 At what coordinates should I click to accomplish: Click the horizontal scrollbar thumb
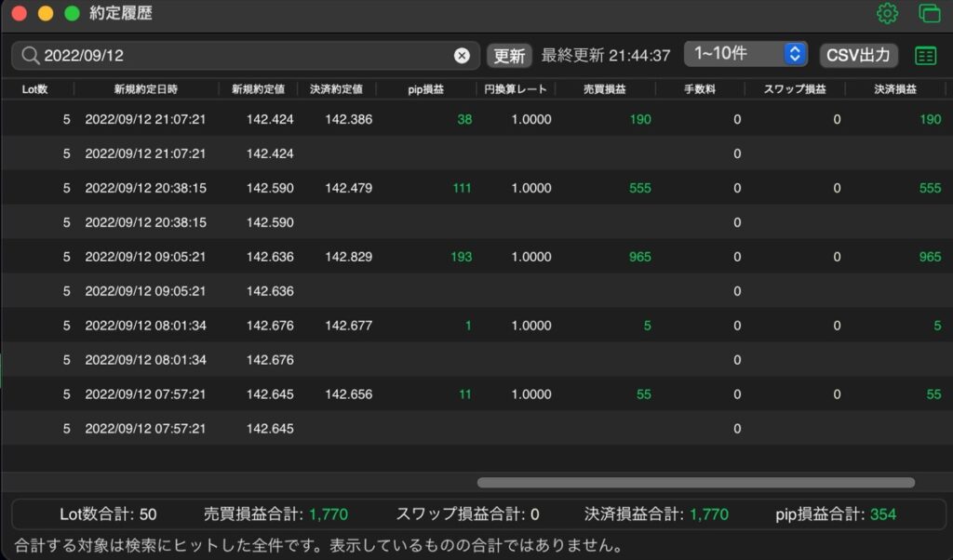(696, 482)
